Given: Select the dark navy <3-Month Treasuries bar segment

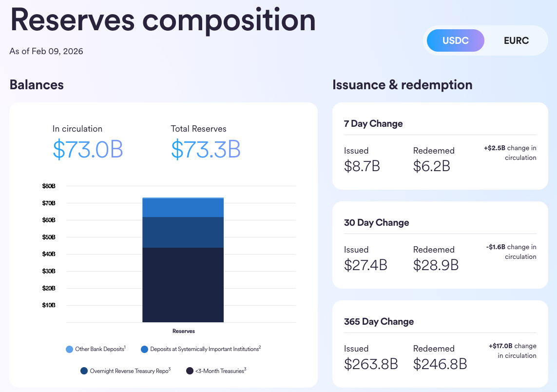Looking at the screenshot, I should coord(183,285).
